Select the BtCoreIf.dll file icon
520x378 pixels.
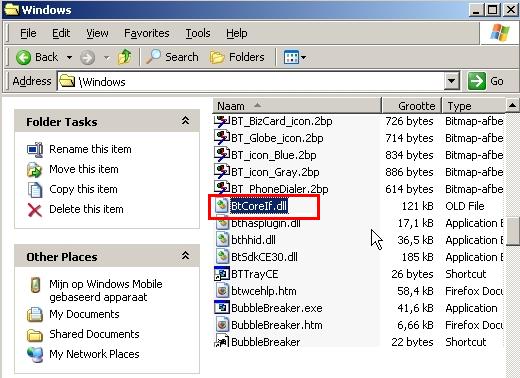(222, 206)
